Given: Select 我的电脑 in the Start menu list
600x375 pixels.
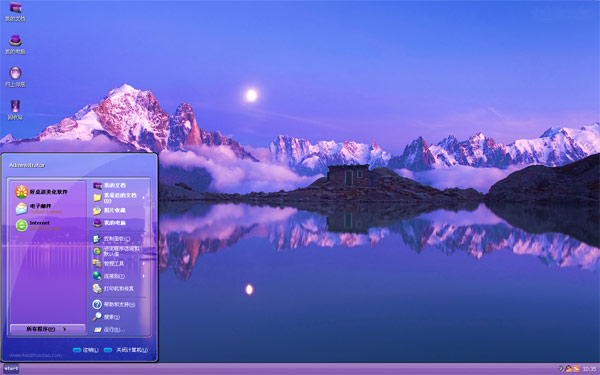Looking at the screenshot, I should 109,223.
